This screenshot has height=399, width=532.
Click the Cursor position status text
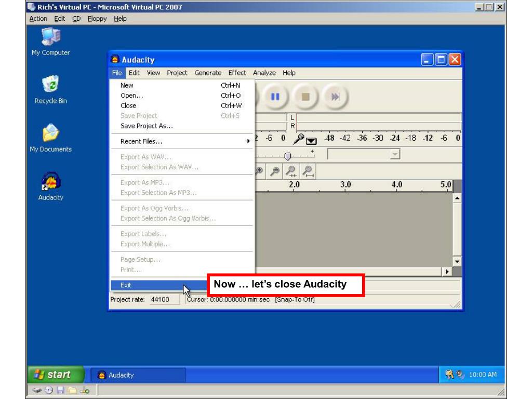point(229,300)
